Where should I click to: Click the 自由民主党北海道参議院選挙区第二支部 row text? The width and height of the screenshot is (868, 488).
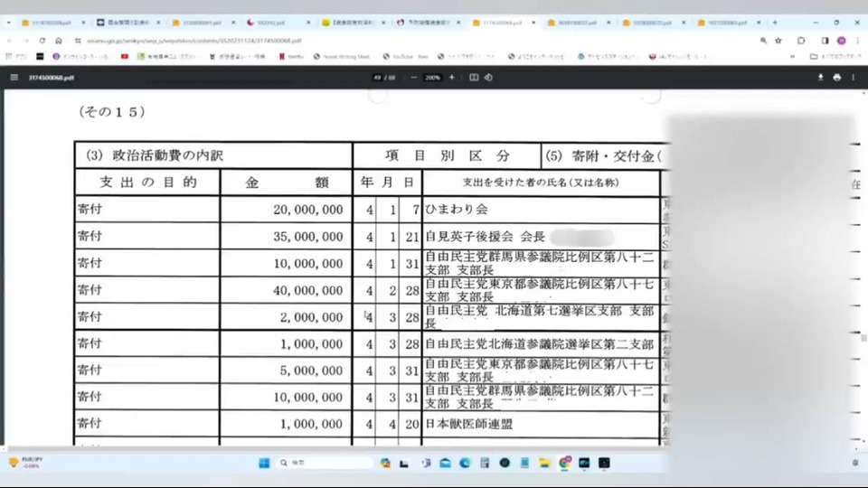click(539, 344)
